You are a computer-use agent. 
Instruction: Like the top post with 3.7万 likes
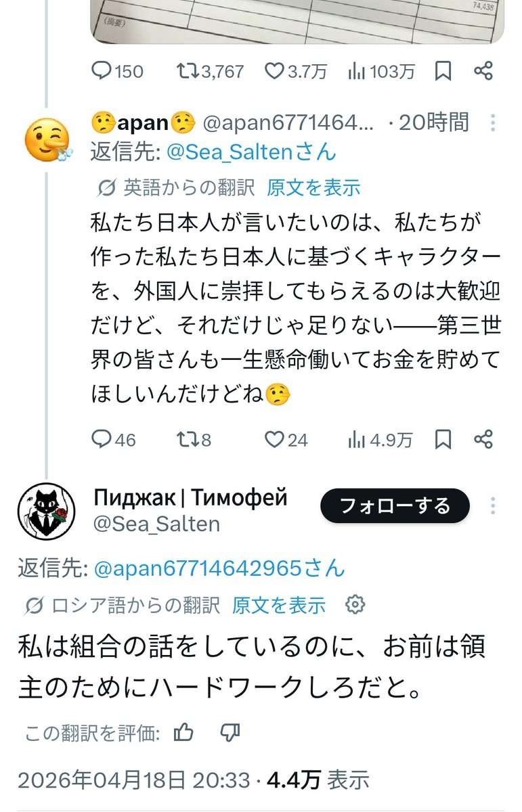pos(274,71)
